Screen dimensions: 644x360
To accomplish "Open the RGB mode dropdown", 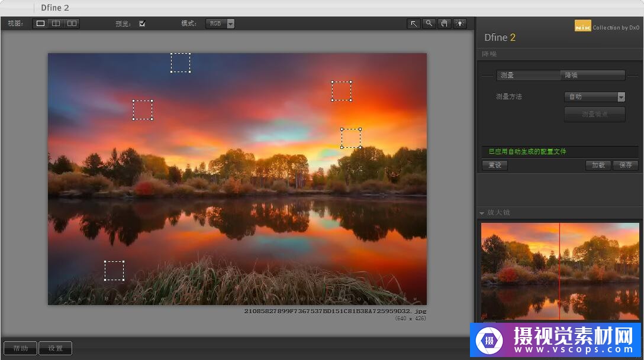I will [220, 24].
